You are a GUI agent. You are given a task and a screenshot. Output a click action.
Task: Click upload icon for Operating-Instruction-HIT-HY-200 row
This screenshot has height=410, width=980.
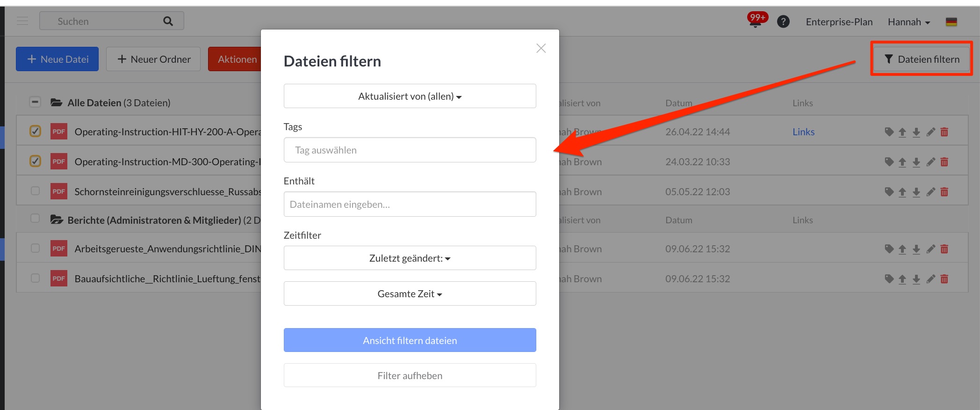coord(902,132)
